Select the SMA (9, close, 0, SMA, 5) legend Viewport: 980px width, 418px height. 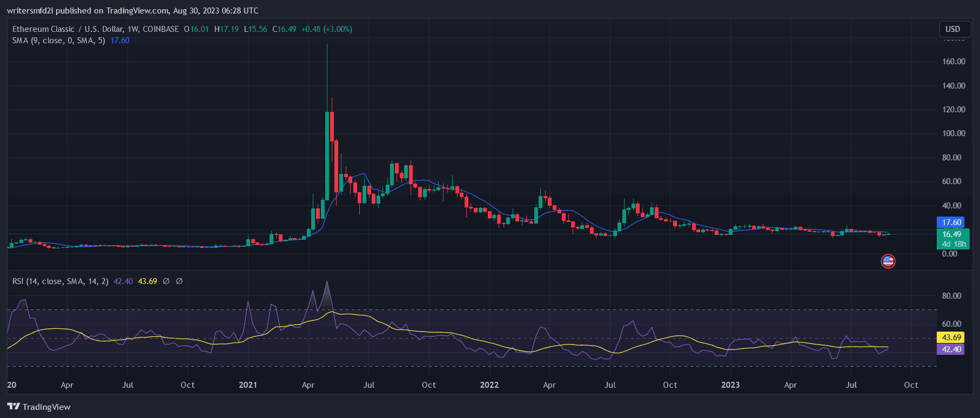tap(58, 41)
